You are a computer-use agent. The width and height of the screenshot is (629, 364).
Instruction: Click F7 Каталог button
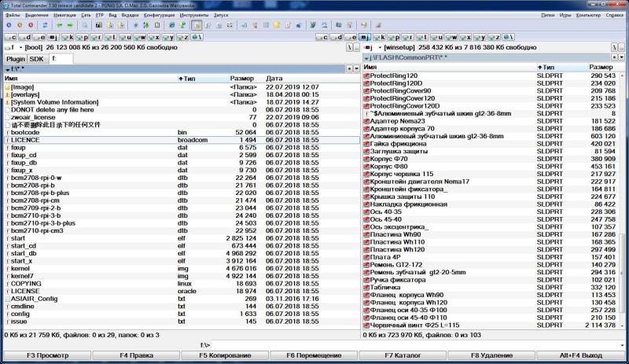click(403, 355)
